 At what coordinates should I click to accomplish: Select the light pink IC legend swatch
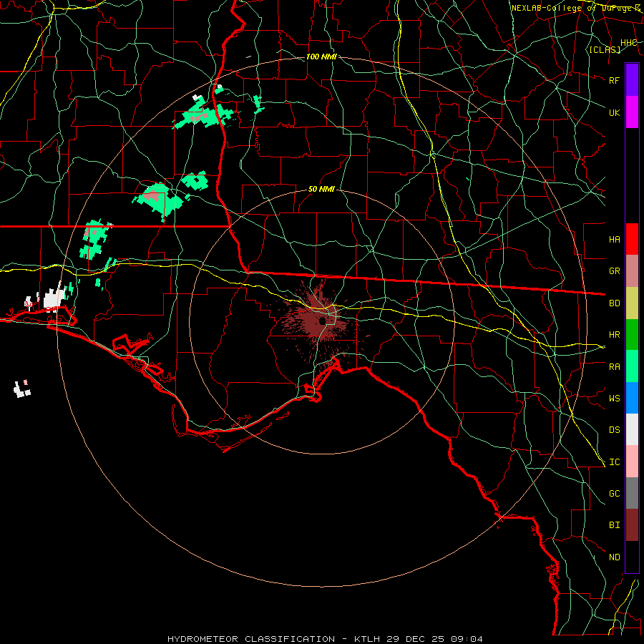pos(632,462)
